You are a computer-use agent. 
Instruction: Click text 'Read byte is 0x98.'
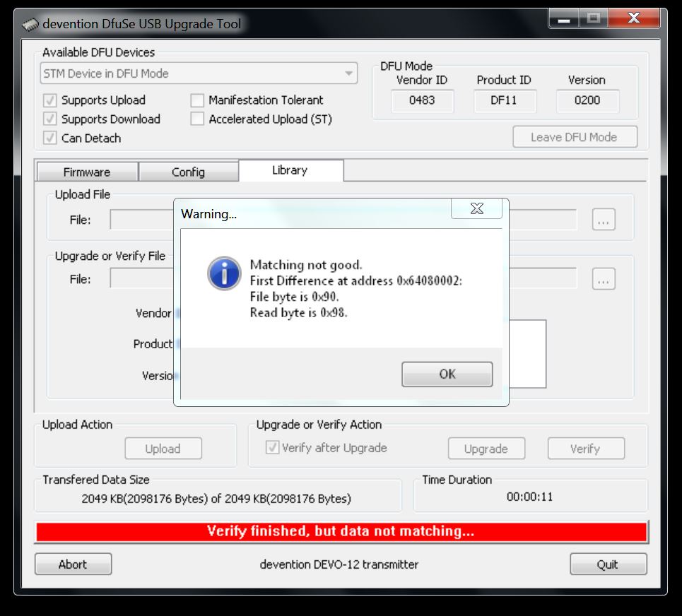(298, 312)
